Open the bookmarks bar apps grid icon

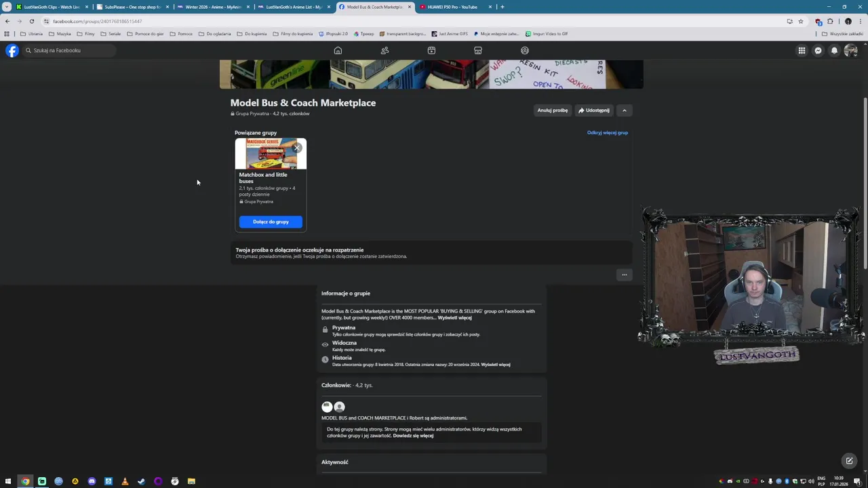click(7, 33)
